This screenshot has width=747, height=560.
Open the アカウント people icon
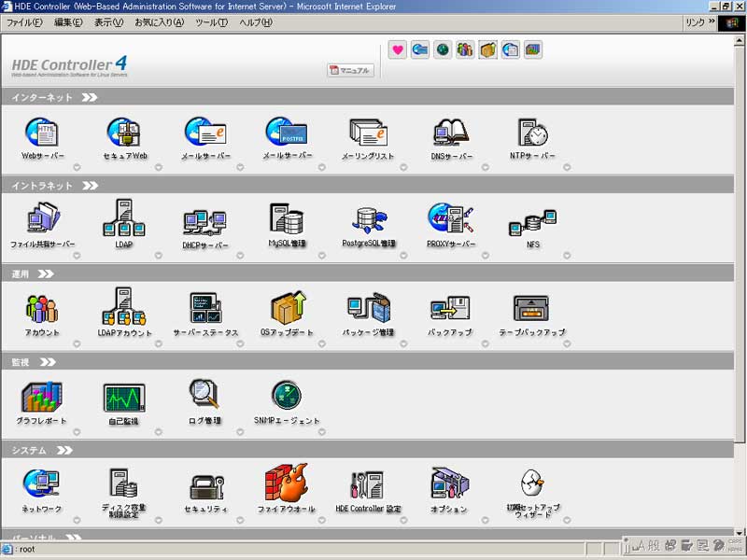[x=42, y=309]
